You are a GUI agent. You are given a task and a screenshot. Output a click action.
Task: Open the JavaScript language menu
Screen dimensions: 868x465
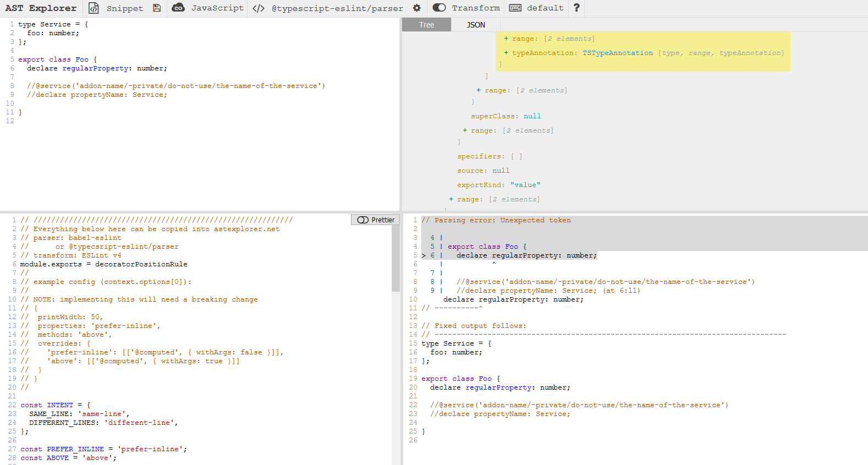point(217,8)
